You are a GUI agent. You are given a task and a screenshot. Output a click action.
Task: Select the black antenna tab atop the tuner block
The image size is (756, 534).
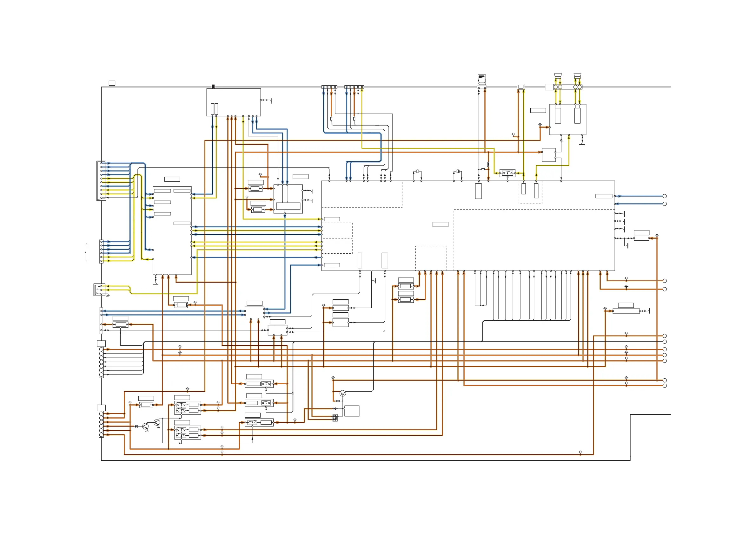pos(213,87)
